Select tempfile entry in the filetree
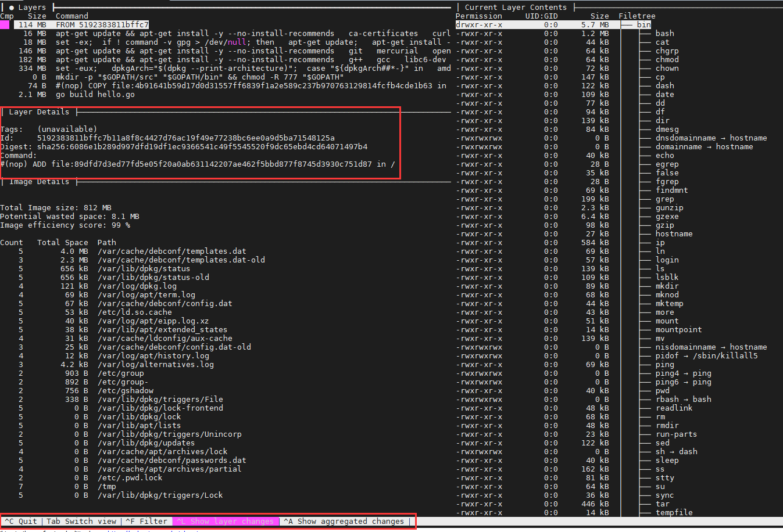The width and height of the screenshot is (783, 532). pyautogui.click(x=674, y=513)
